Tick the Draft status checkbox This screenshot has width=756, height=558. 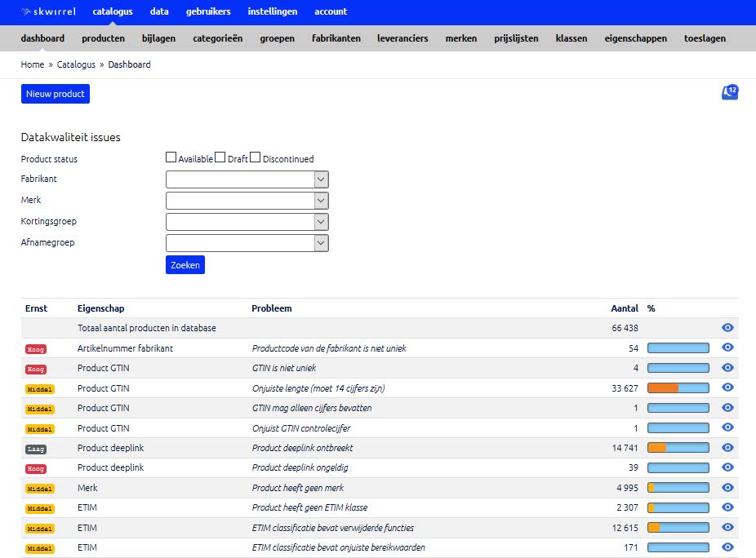220,158
